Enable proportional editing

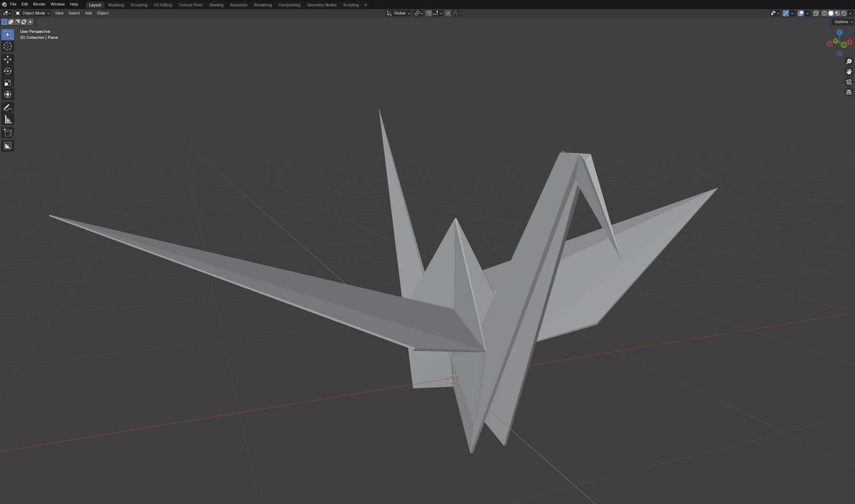coord(448,13)
